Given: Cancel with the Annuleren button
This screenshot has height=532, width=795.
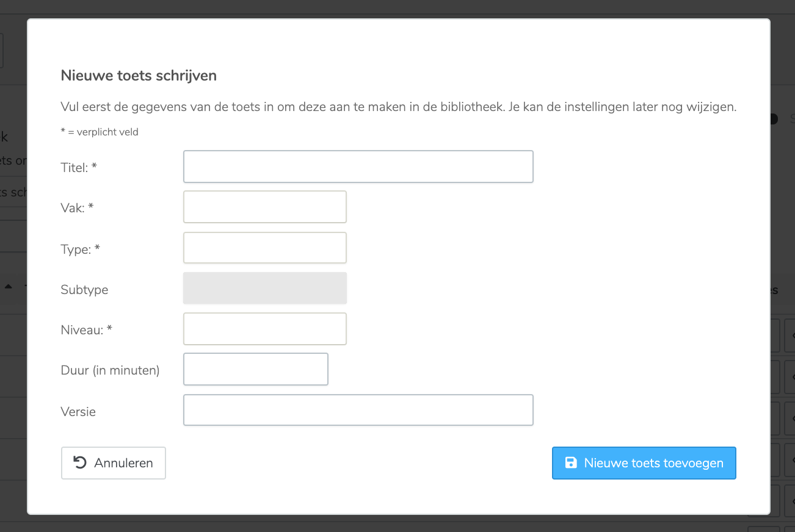Looking at the screenshot, I should (x=114, y=463).
